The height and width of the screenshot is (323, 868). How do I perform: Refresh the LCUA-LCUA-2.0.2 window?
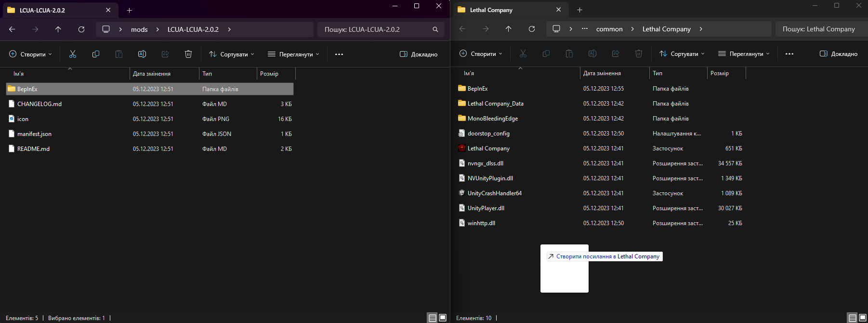(x=81, y=29)
